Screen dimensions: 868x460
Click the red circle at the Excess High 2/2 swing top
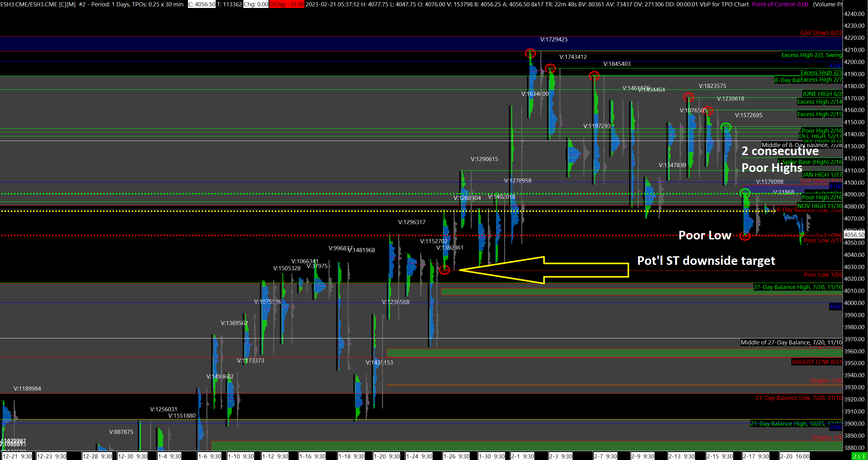click(x=530, y=53)
